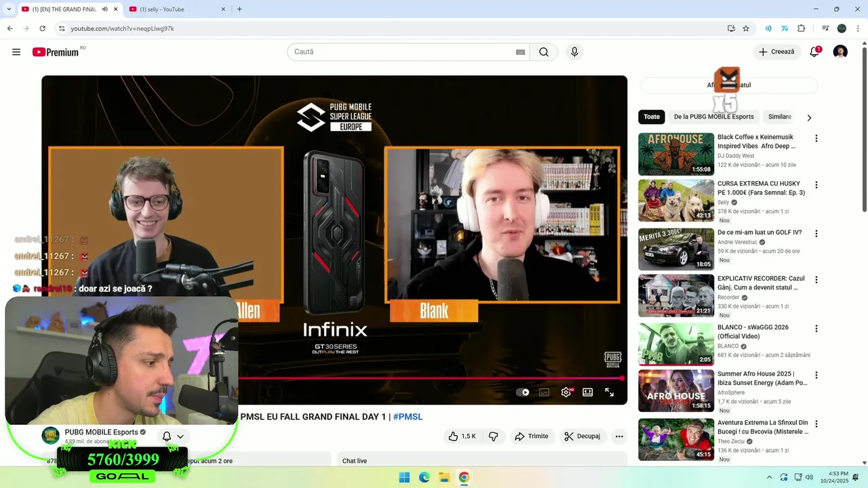Select the De la PUBG MOBILE Esports chip
The width and height of the screenshot is (868, 488).
(x=713, y=117)
